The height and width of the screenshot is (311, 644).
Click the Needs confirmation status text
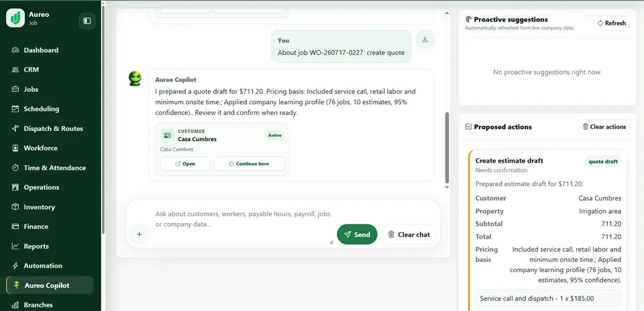[501, 171]
